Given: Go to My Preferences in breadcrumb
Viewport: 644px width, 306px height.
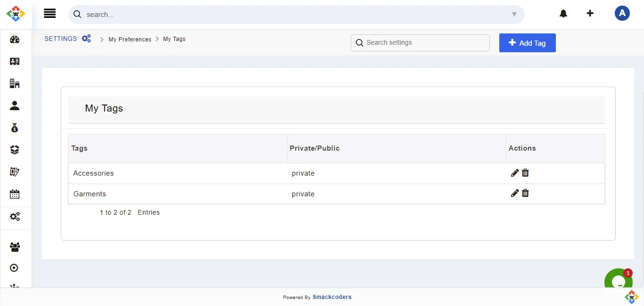Looking at the screenshot, I should click(x=130, y=40).
